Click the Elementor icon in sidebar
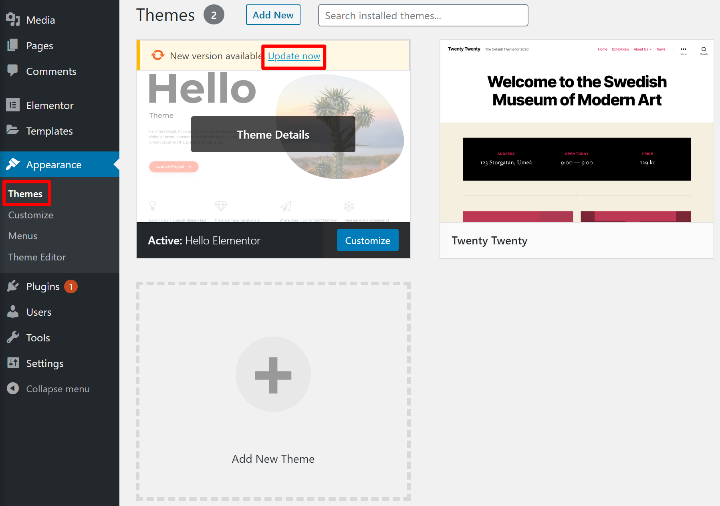 point(13,105)
